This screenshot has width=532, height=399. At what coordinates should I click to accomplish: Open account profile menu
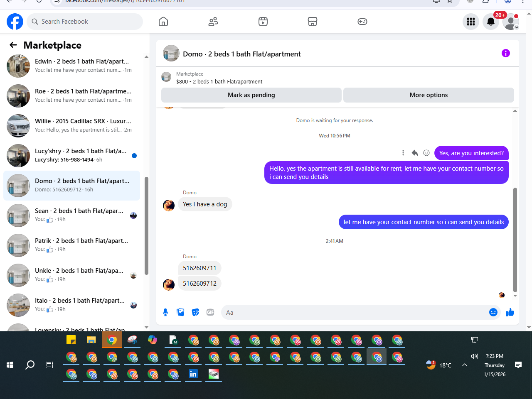pyautogui.click(x=511, y=22)
